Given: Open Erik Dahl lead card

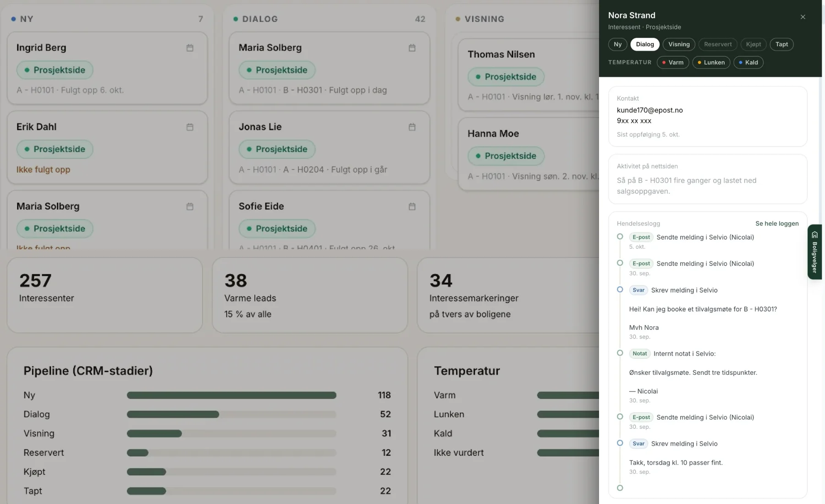Looking at the screenshot, I should point(107,148).
